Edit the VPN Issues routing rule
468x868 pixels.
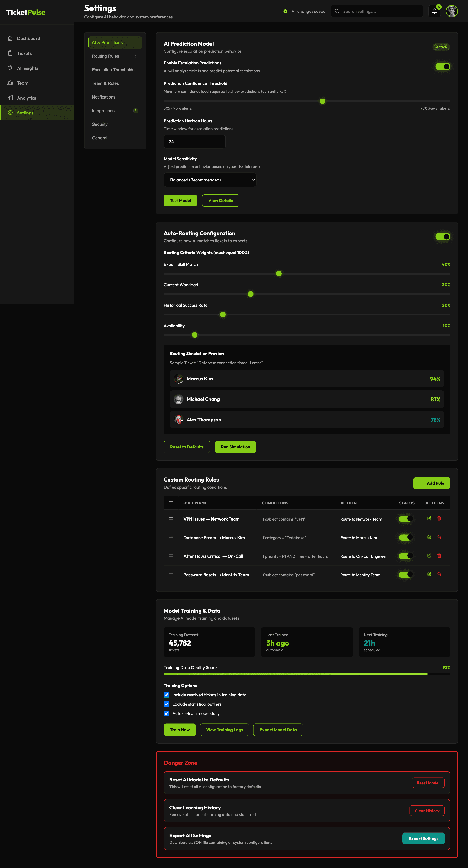429,518
